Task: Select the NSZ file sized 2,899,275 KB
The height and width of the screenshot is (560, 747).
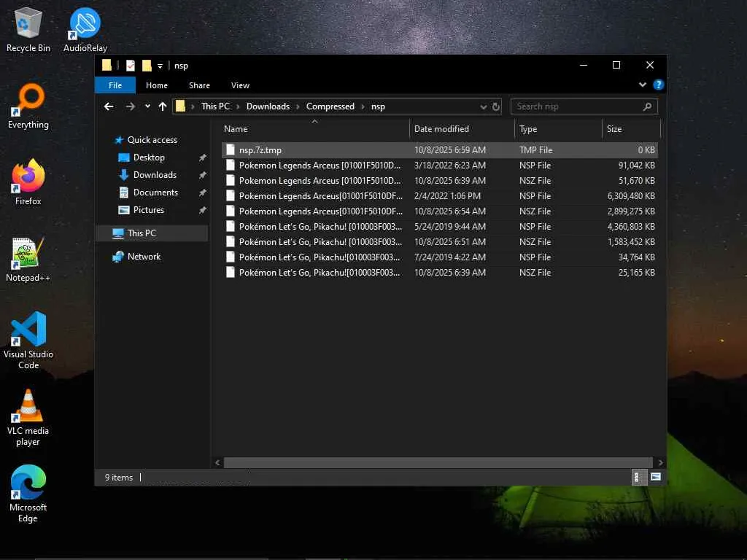Action: click(x=440, y=211)
